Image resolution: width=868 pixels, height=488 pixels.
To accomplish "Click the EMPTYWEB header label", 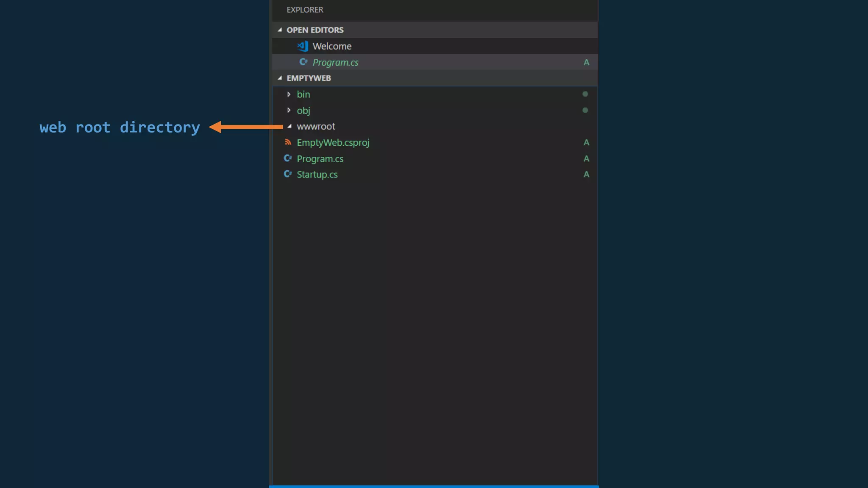I will pyautogui.click(x=309, y=78).
